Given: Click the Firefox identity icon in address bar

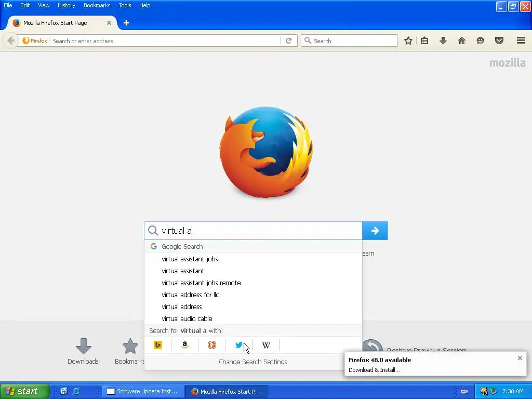Looking at the screenshot, I should [35, 41].
